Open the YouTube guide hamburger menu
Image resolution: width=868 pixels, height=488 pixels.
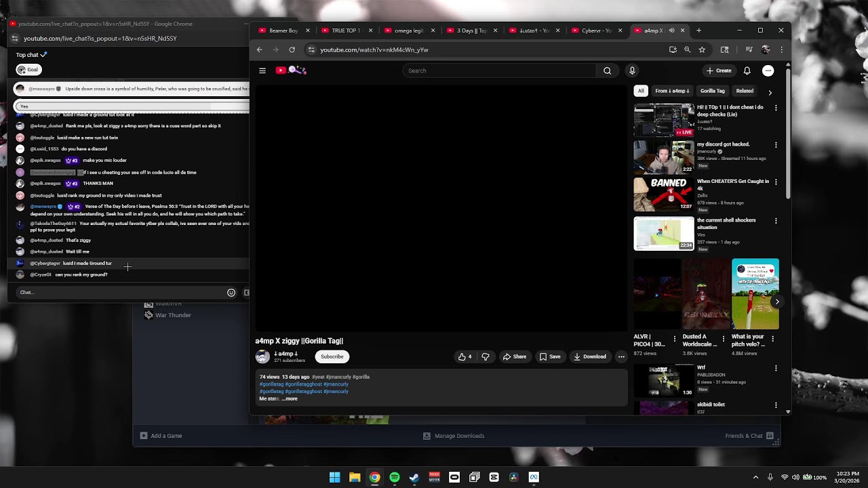262,70
